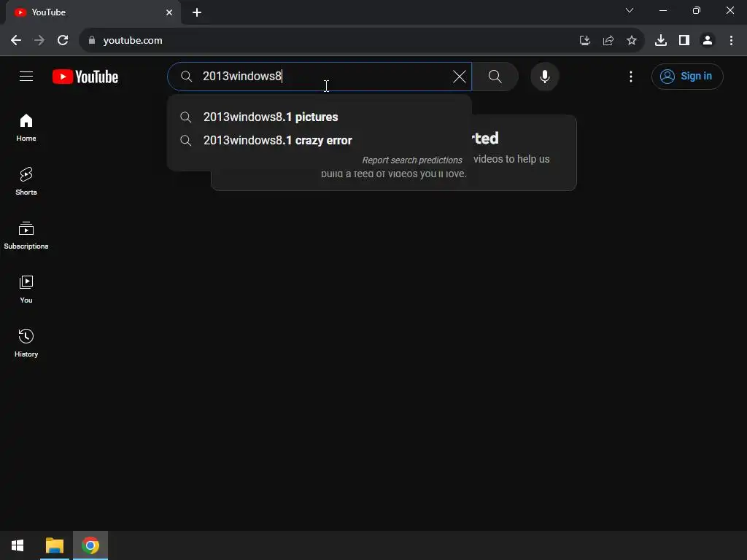The width and height of the screenshot is (747, 560).
Task: Open Subscriptions in sidebar
Action: point(26,236)
